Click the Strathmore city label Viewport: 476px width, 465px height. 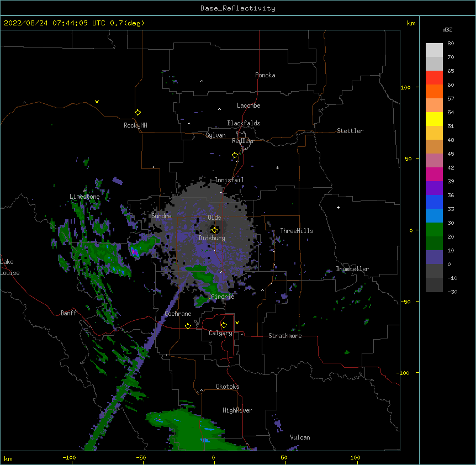(285, 336)
